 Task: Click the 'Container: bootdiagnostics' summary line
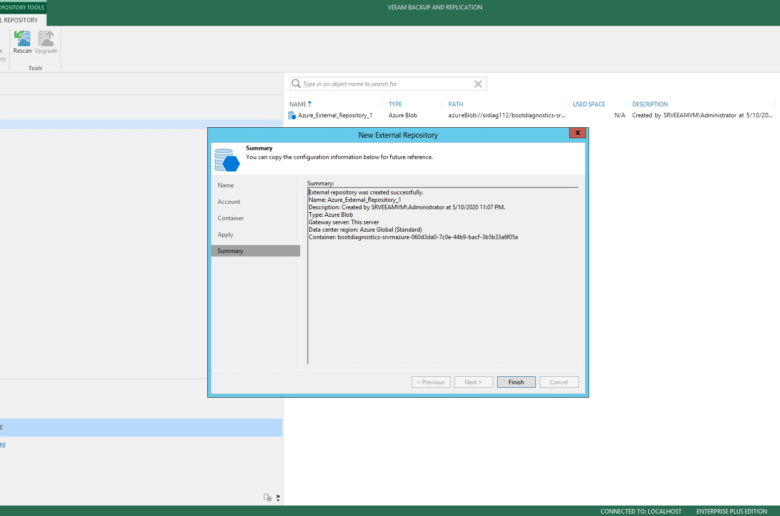pos(413,237)
